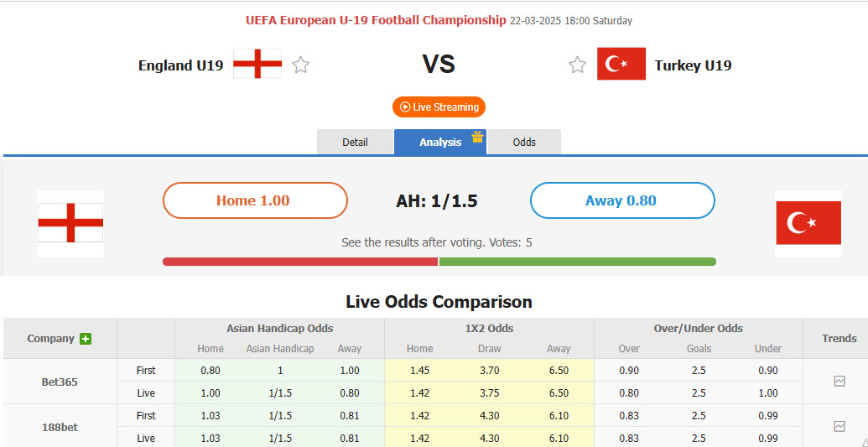Click the Bet365 company name
This screenshot has width=868, height=447.
(60, 382)
